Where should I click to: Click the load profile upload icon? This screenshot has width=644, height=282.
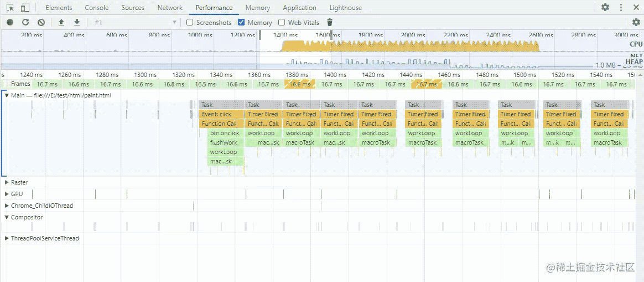click(61, 22)
